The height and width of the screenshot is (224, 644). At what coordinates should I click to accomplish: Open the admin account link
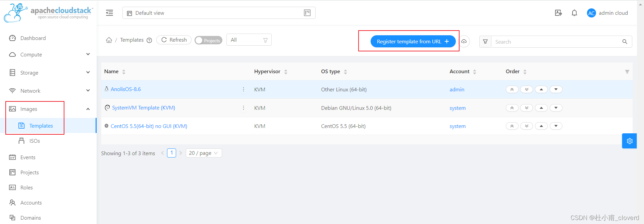pyautogui.click(x=457, y=90)
